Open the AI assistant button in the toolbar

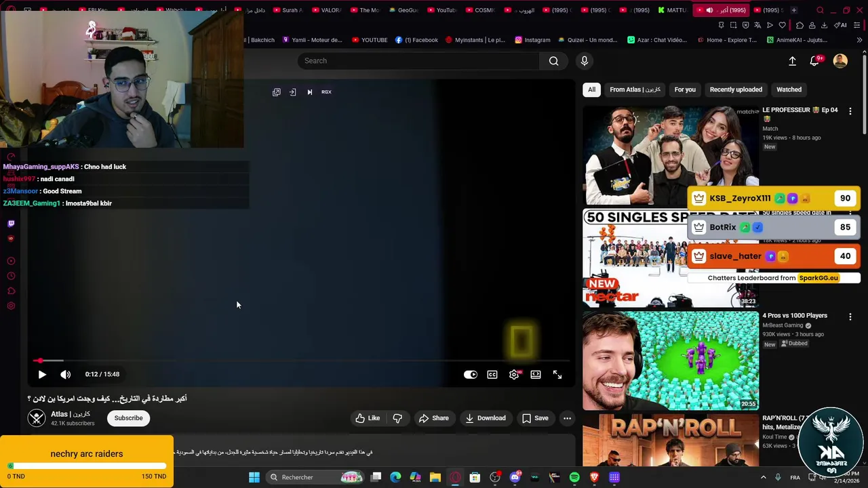840,25
